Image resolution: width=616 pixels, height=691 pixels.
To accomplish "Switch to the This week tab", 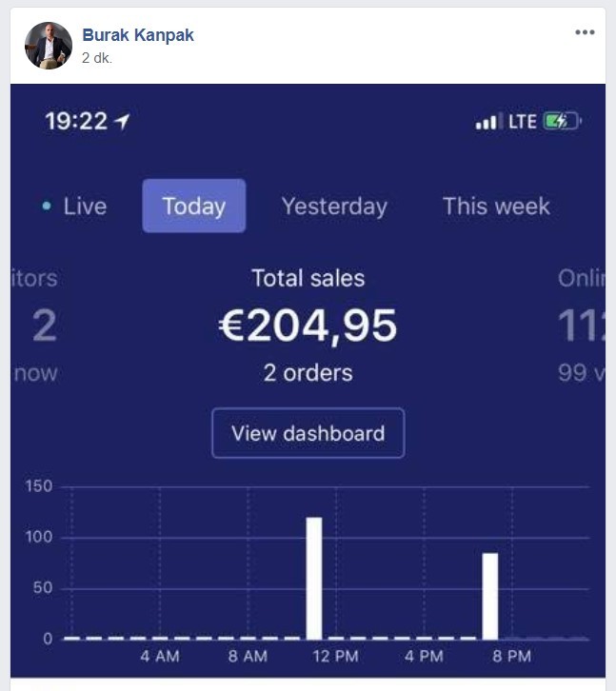I will pos(496,206).
